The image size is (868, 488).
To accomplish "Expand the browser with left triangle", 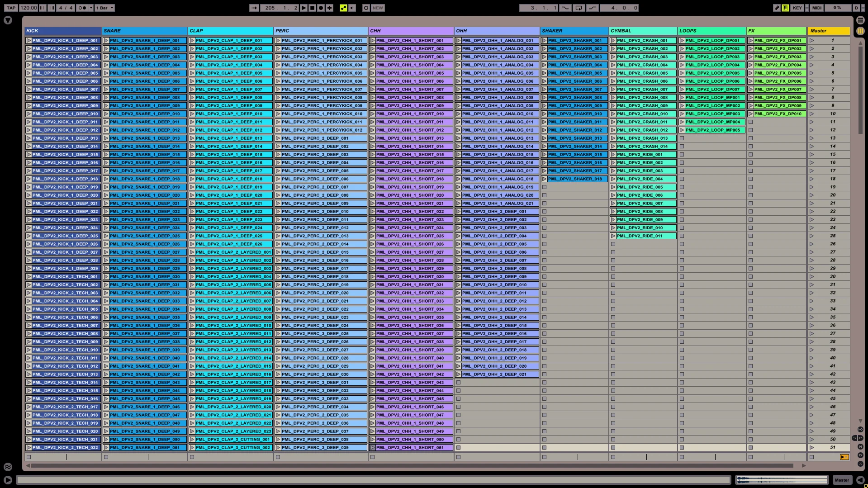I will 8,20.
